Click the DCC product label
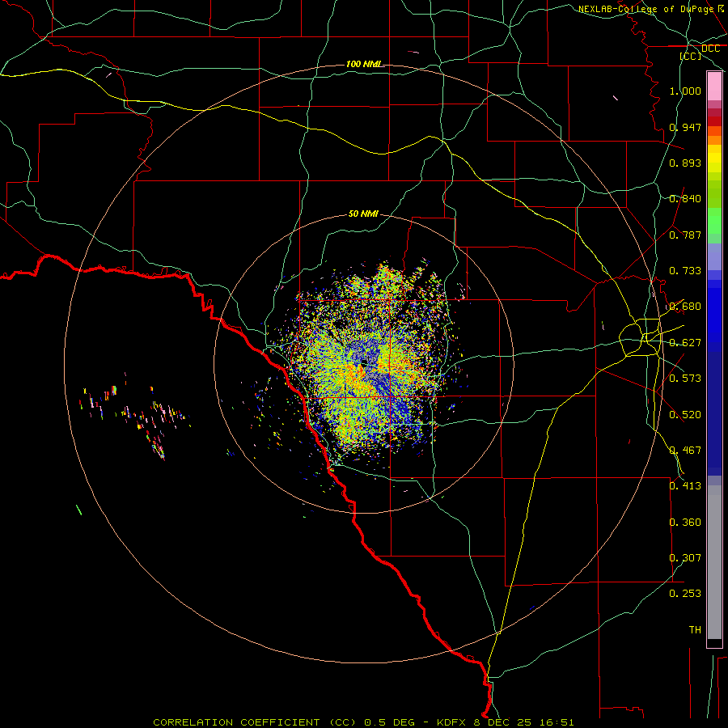This screenshot has width=728, height=728. coord(710,49)
